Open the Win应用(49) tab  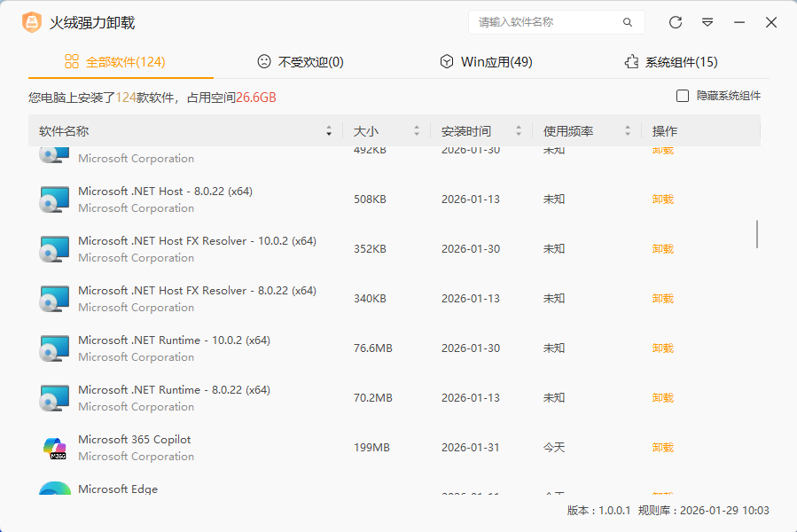tap(486, 62)
